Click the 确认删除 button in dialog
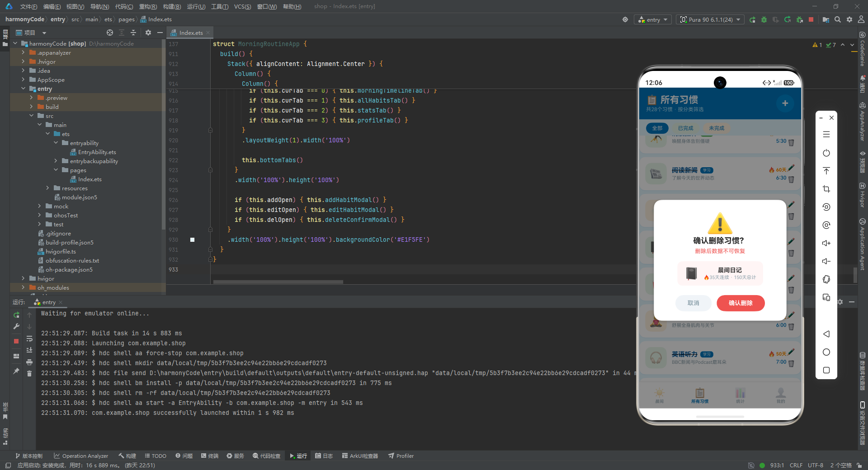This screenshot has width=868, height=470. [741, 303]
